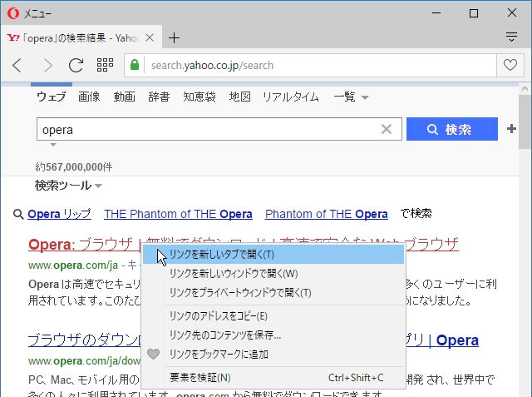Clear the opera search query

(387, 129)
